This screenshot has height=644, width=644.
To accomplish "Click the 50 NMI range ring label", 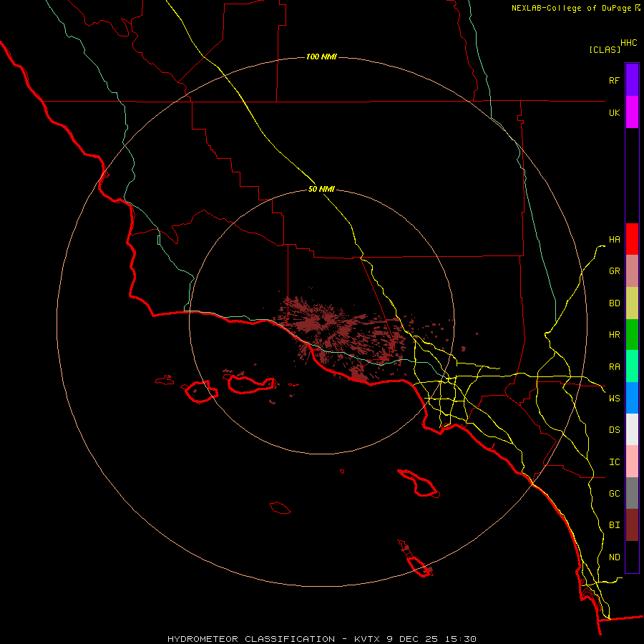I will coord(321,190).
